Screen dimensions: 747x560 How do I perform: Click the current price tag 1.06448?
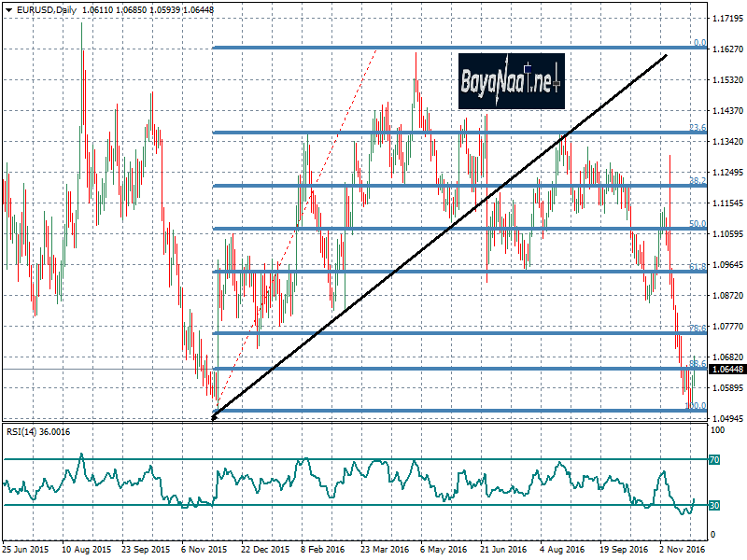coord(727,370)
